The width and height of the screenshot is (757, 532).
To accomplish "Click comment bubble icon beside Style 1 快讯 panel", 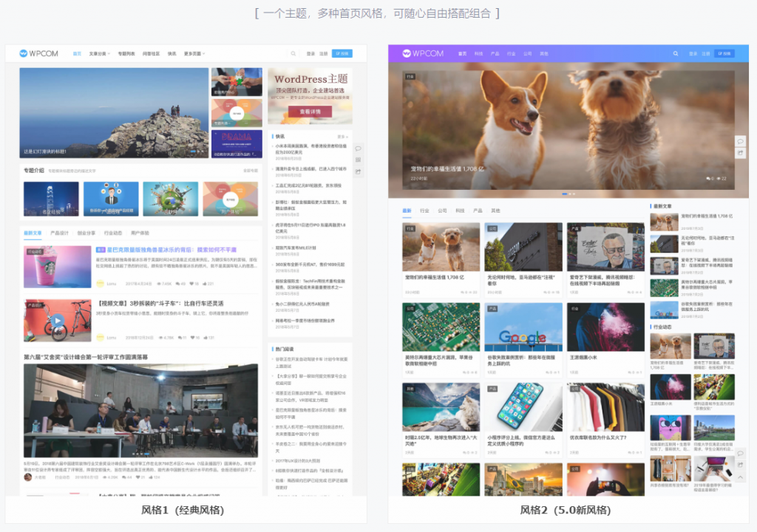I will point(359,149).
